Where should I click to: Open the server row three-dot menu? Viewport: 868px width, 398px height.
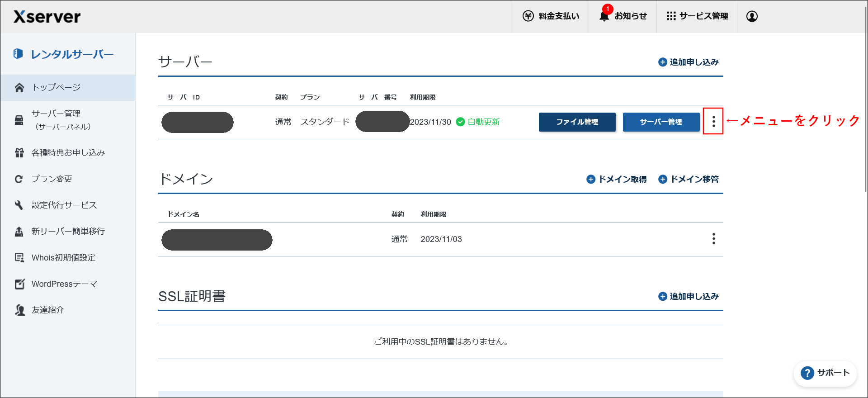[x=713, y=121]
